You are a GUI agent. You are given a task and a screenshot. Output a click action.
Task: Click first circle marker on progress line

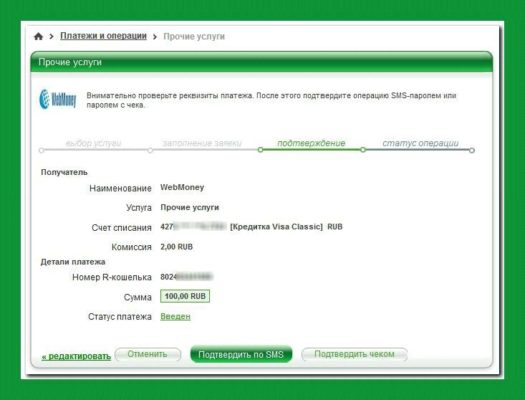[x=42, y=150]
